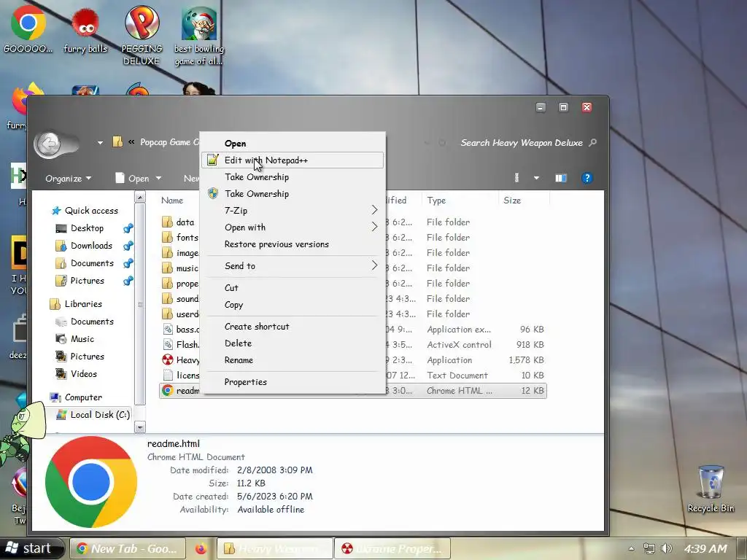Click the volume tray icon

pos(667,548)
